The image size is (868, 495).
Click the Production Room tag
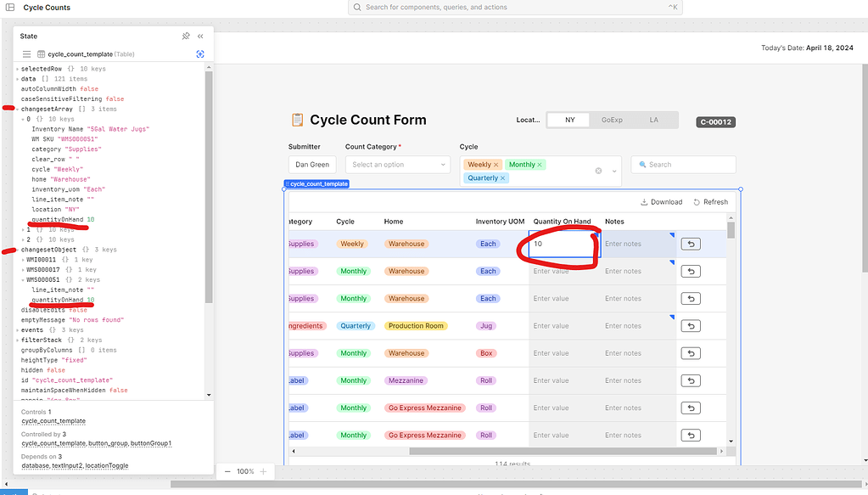coord(416,326)
